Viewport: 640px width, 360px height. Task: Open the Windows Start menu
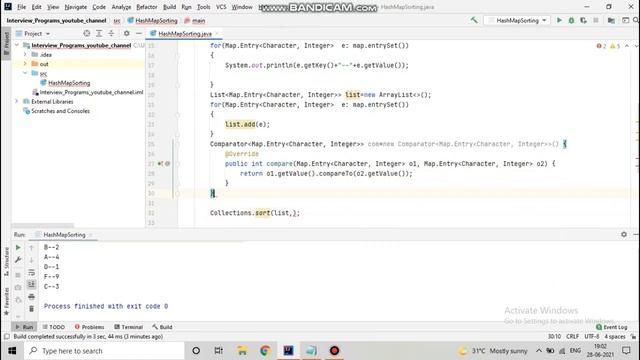point(12,351)
